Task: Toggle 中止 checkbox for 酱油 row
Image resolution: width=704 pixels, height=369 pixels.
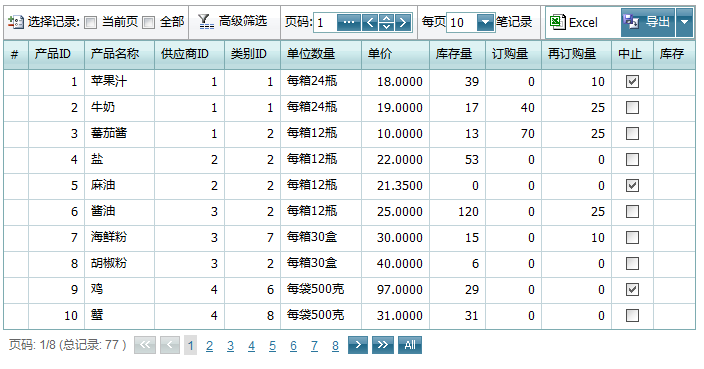Action: [632, 212]
